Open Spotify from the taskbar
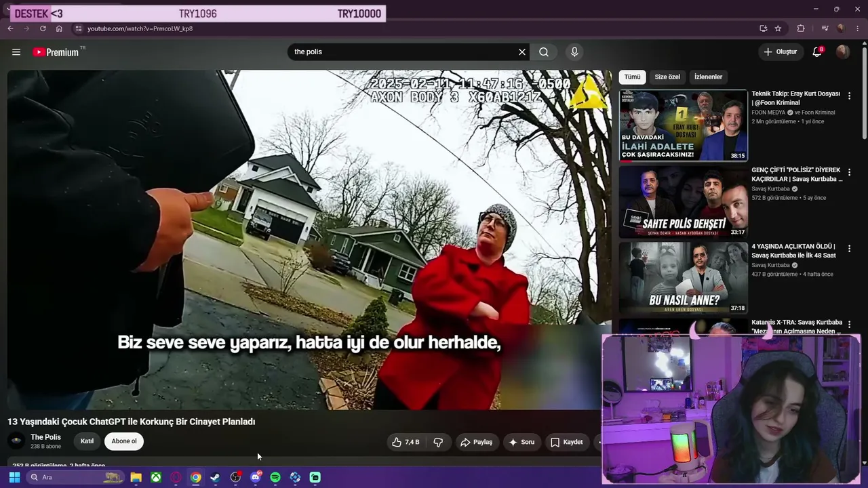This screenshot has height=488, width=868. pos(275,477)
